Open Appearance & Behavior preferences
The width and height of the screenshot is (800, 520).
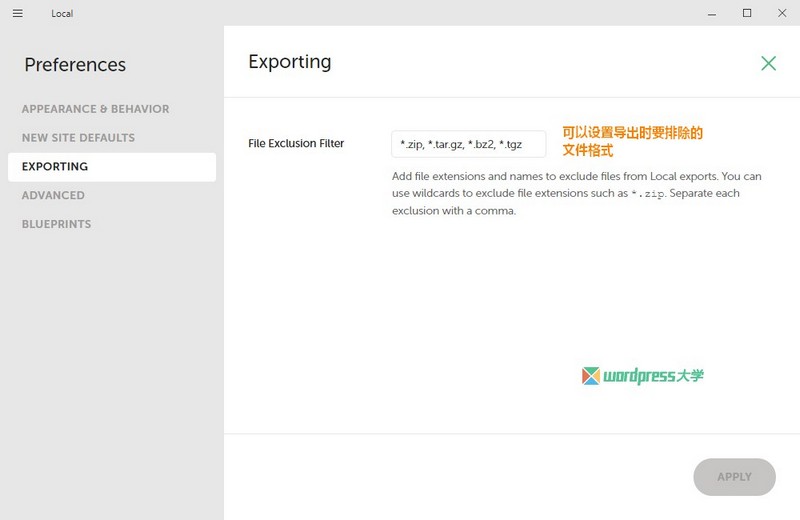tap(95, 109)
